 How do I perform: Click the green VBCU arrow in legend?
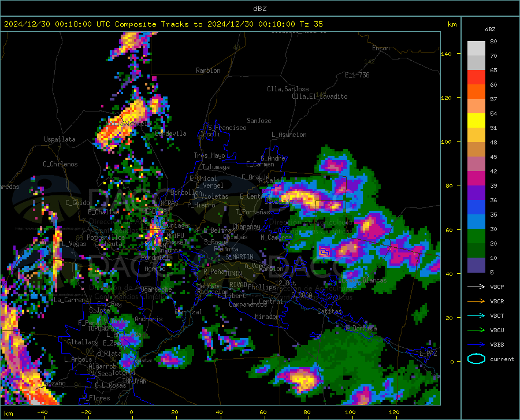(x=476, y=330)
